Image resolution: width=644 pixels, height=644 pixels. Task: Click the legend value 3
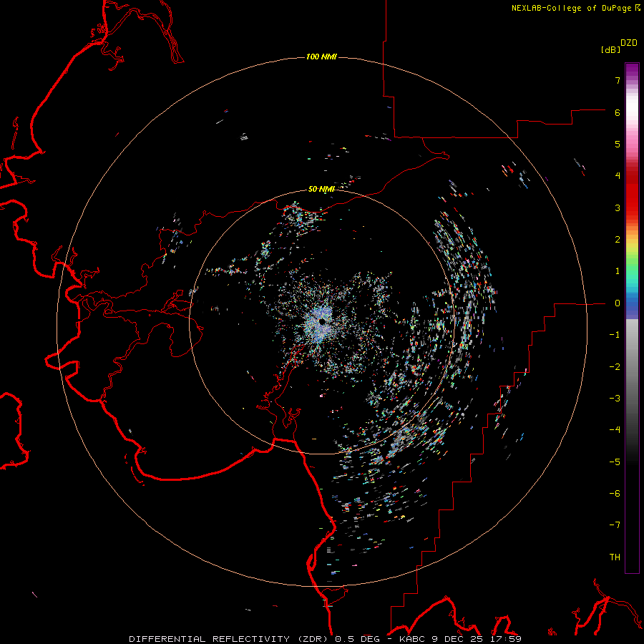coord(618,208)
